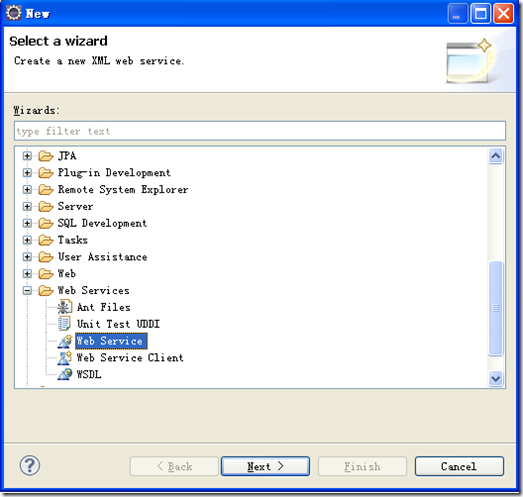Screen dimensions: 523x497
Task: Click the Ant Files wizard icon
Action: click(x=64, y=307)
